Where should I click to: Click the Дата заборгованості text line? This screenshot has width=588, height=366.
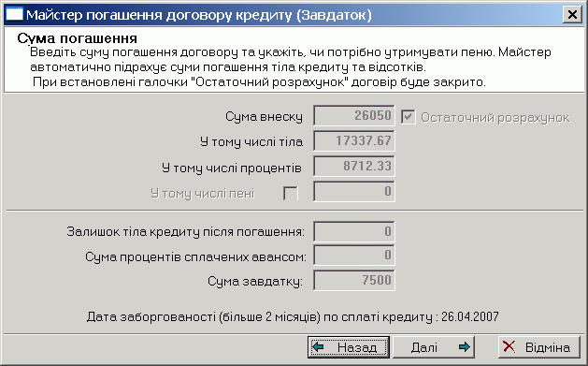[x=293, y=316]
